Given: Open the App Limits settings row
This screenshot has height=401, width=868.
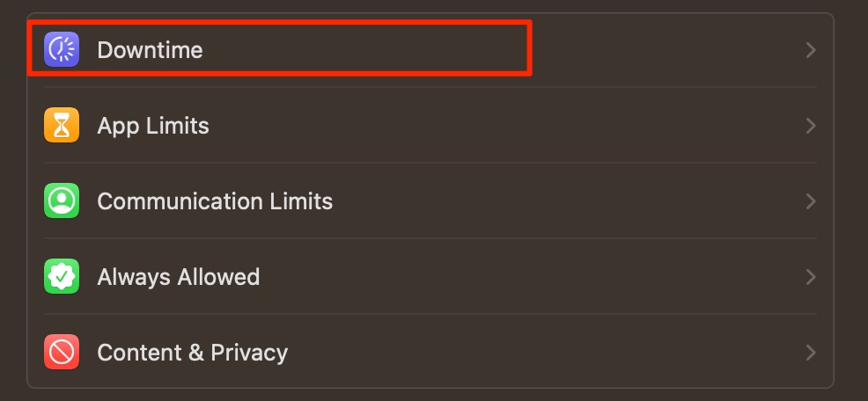Looking at the screenshot, I should [430, 126].
